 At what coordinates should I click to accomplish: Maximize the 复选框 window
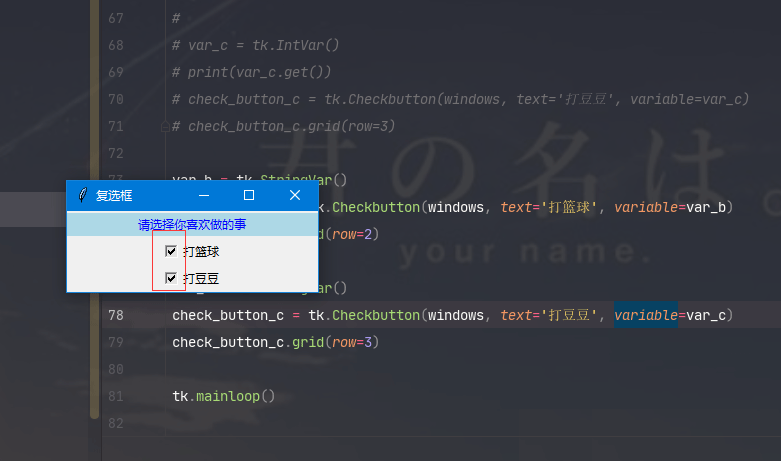pyautogui.click(x=249, y=195)
